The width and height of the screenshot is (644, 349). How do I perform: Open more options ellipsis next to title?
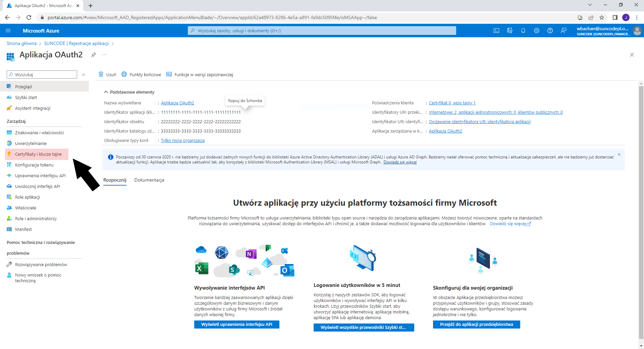[x=104, y=55]
